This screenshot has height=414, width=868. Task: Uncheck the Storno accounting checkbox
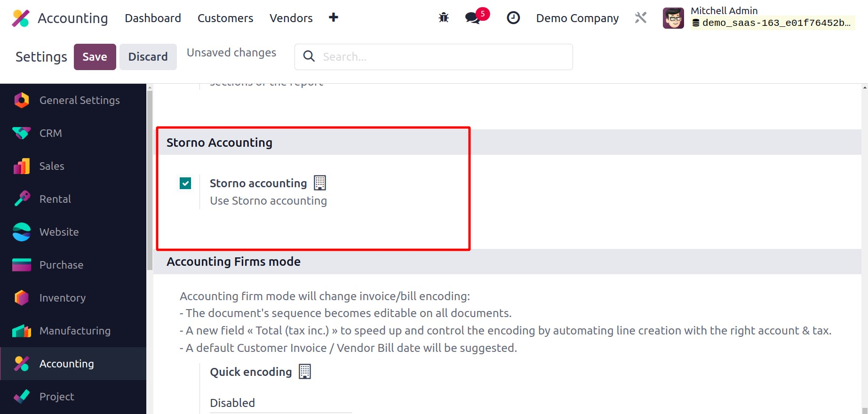point(185,183)
